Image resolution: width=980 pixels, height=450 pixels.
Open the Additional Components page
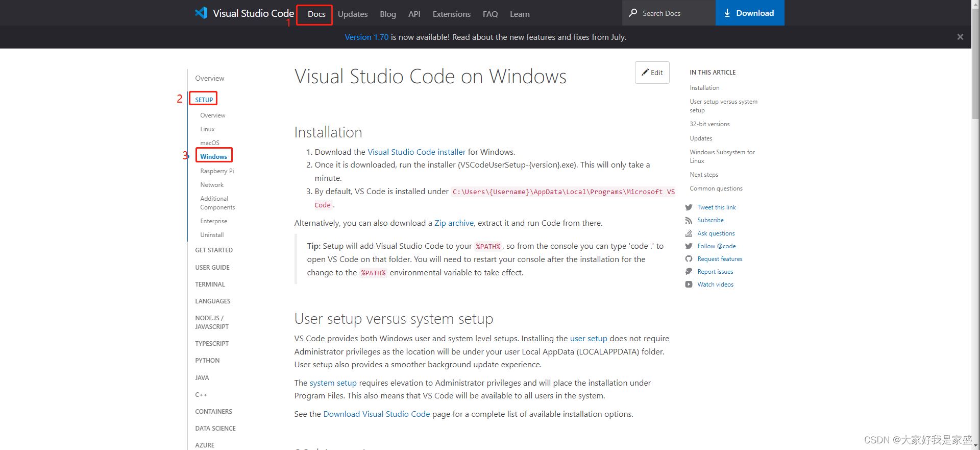[217, 203]
